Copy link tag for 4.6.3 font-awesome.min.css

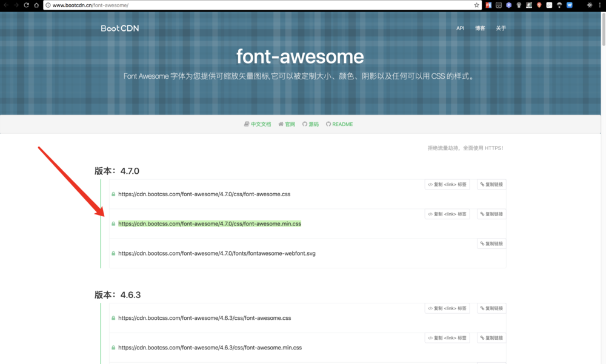[447, 338]
